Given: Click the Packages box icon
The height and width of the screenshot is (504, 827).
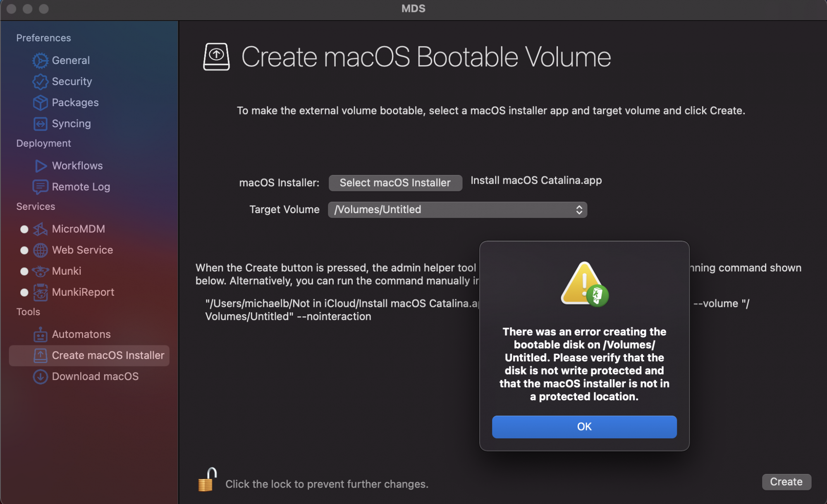Looking at the screenshot, I should 40,102.
